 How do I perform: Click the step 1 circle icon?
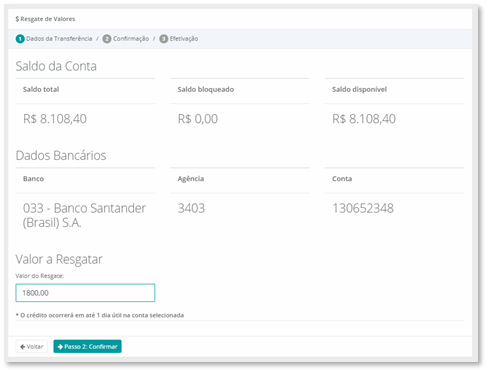tap(20, 39)
